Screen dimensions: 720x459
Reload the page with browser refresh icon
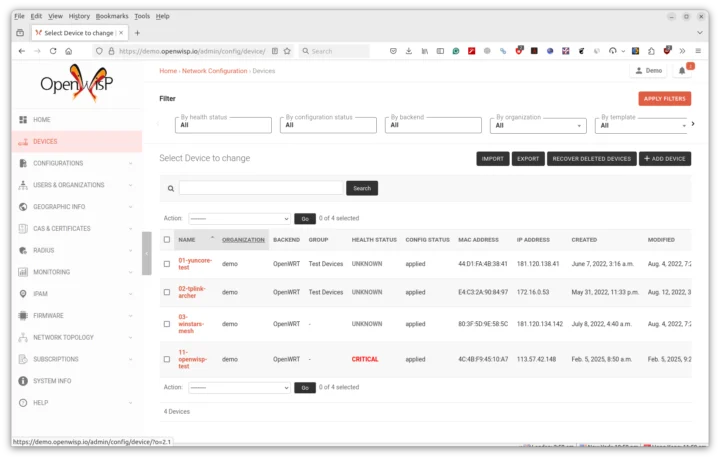pos(53,51)
